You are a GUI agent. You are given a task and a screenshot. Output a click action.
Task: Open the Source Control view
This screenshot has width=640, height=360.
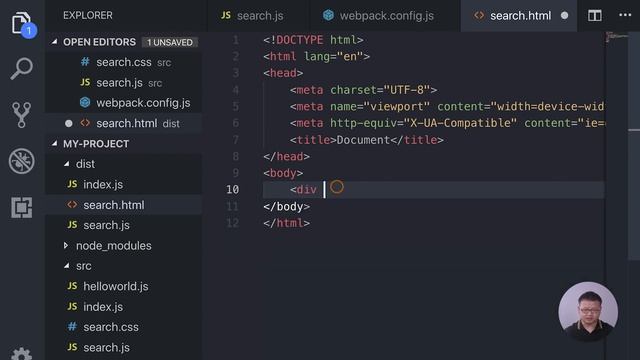point(21,115)
